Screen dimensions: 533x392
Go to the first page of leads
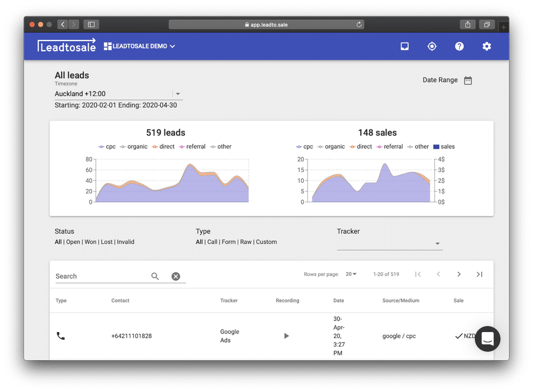418,274
